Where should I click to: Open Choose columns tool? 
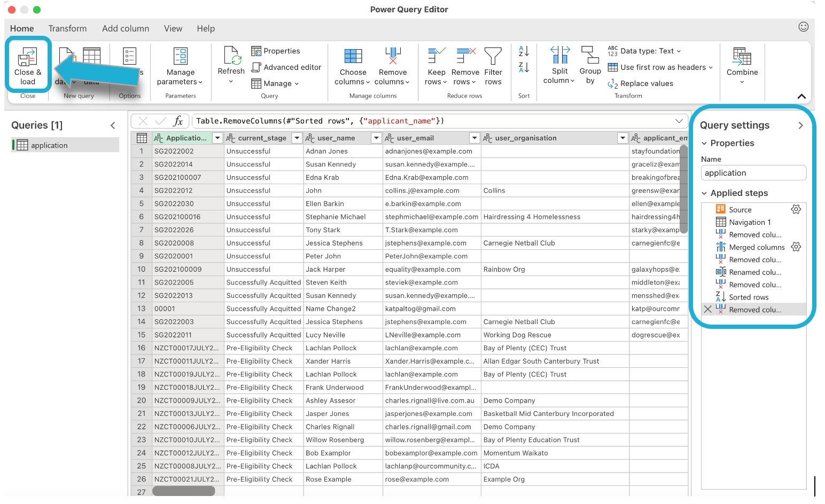[353, 57]
